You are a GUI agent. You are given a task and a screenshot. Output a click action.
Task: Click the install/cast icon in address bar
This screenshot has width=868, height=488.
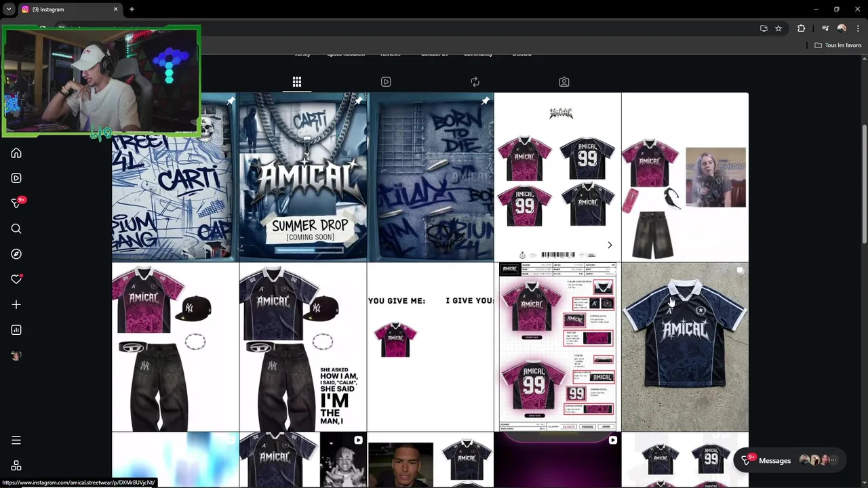tap(764, 28)
